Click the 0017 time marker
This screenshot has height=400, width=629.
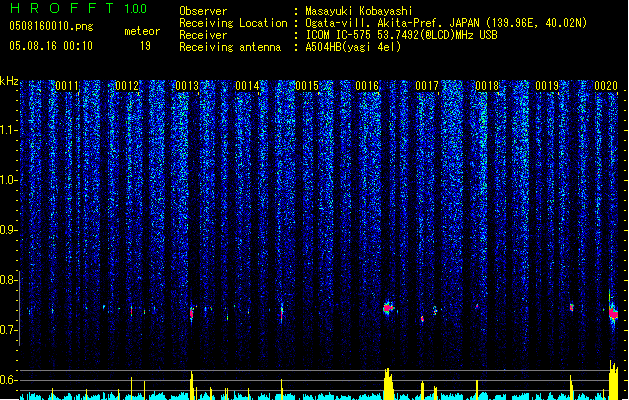click(x=427, y=86)
